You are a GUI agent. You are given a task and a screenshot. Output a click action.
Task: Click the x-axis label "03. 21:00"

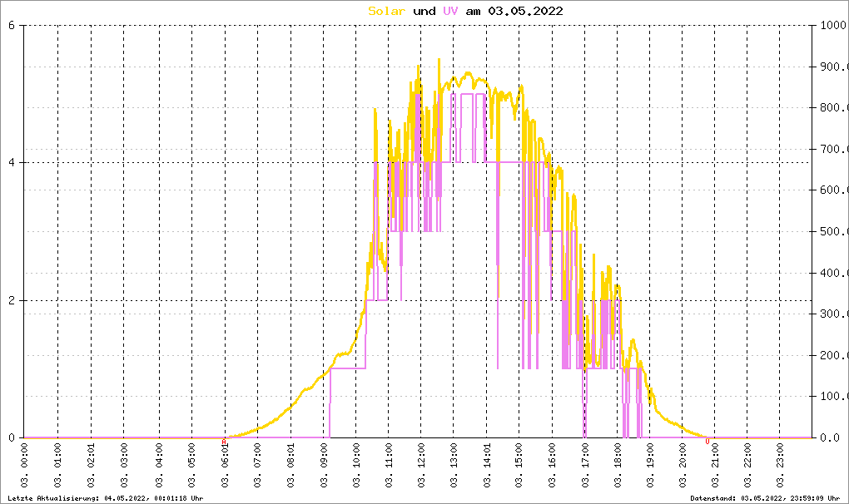click(715, 465)
